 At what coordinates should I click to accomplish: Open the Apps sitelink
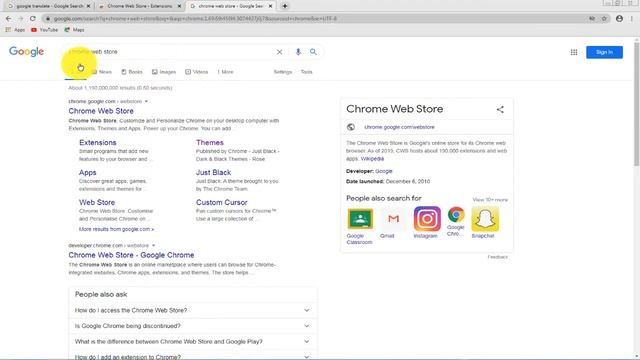88,173
